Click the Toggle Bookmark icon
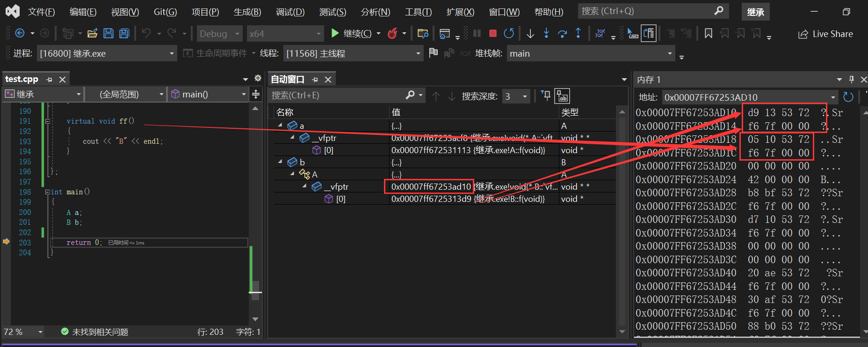This screenshot has width=868, height=347. [x=709, y=33]
